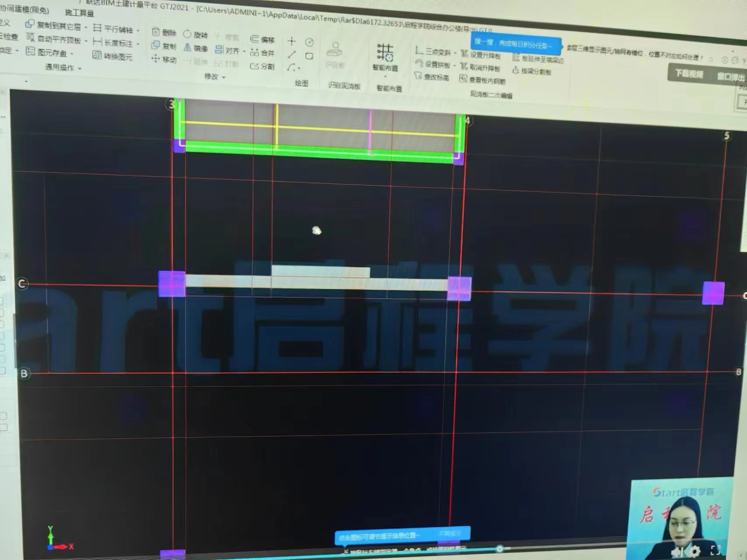
Task: Select the 移动 (Move) tool
Action: pyautogui.click(x=163, y=59)
